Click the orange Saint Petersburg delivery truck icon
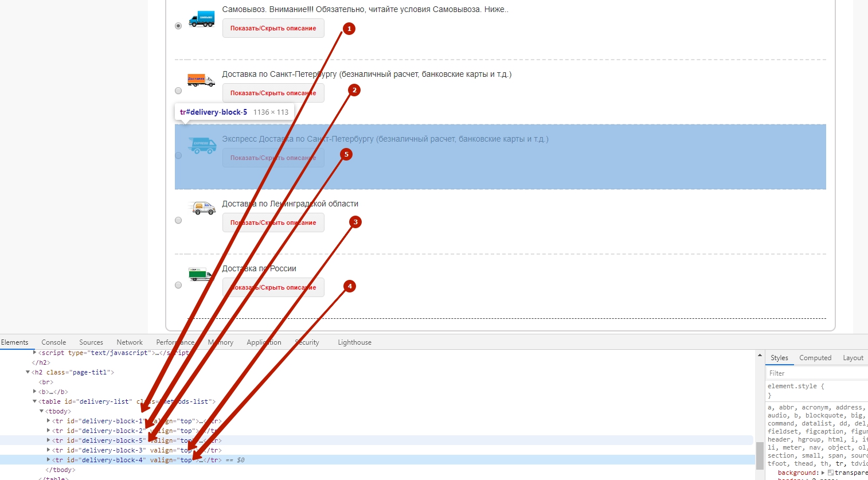The height and width of the screenshot is (480, 868). tap(201, 80)
